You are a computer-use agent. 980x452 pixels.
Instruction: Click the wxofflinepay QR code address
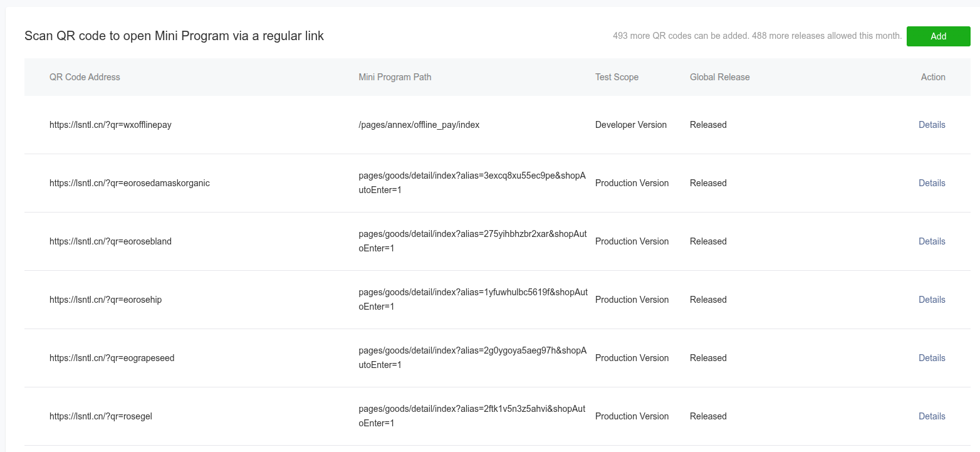click(110, 125)
